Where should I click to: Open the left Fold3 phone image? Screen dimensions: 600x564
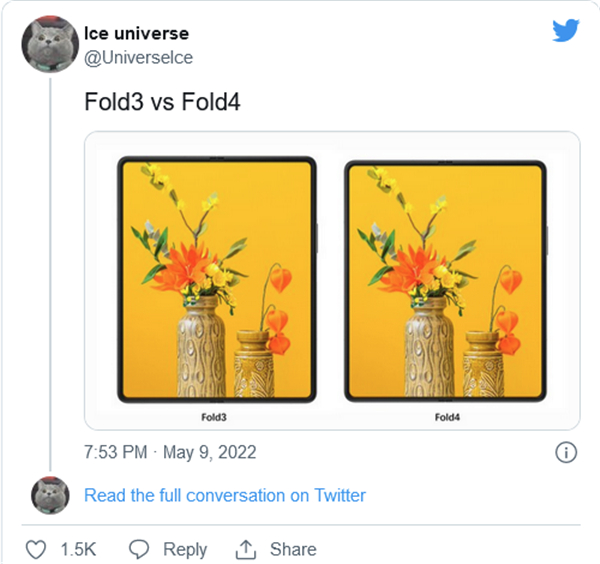coord(217,279)
